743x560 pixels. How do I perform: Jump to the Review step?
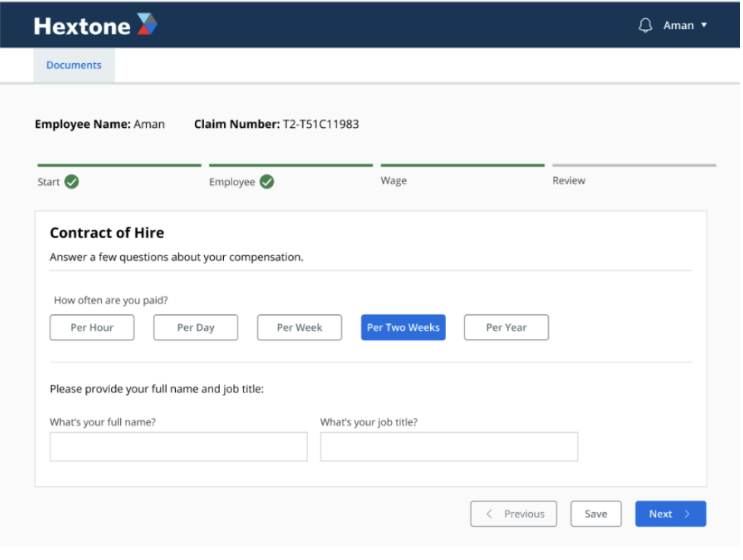tap(569, 181)
